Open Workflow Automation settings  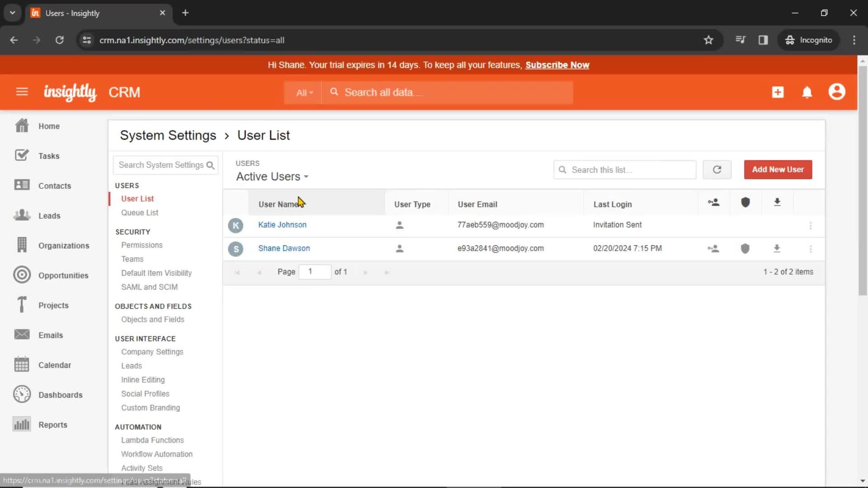[156, 454]
